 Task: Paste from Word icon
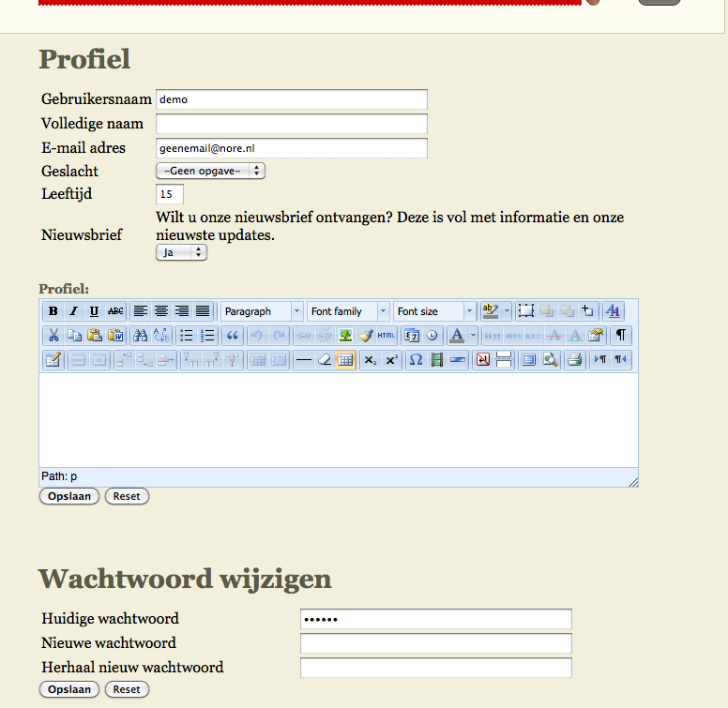point(115,336)
